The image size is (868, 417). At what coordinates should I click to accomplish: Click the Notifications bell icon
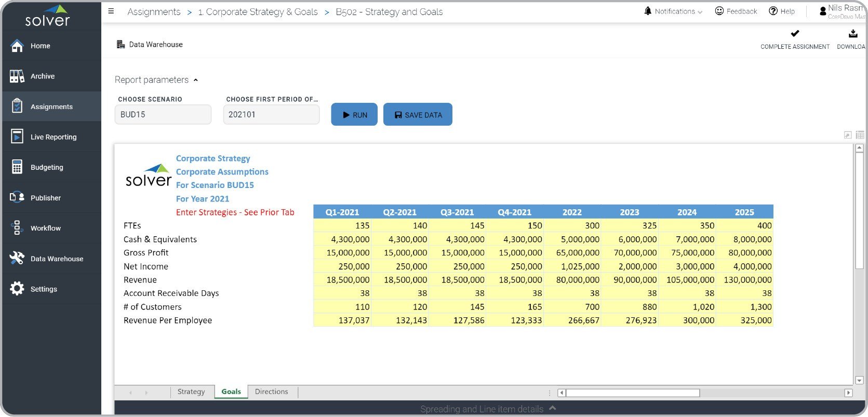click(x=648, y=11)
